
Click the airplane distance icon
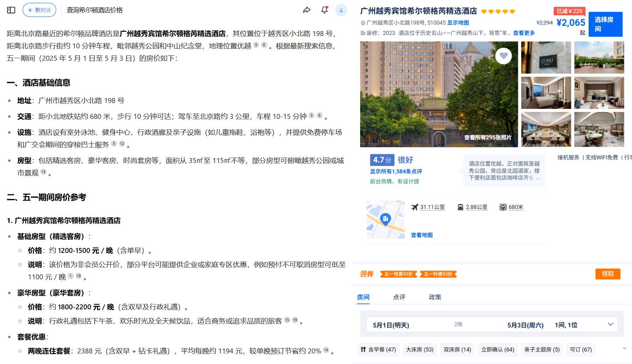(415, 207)
